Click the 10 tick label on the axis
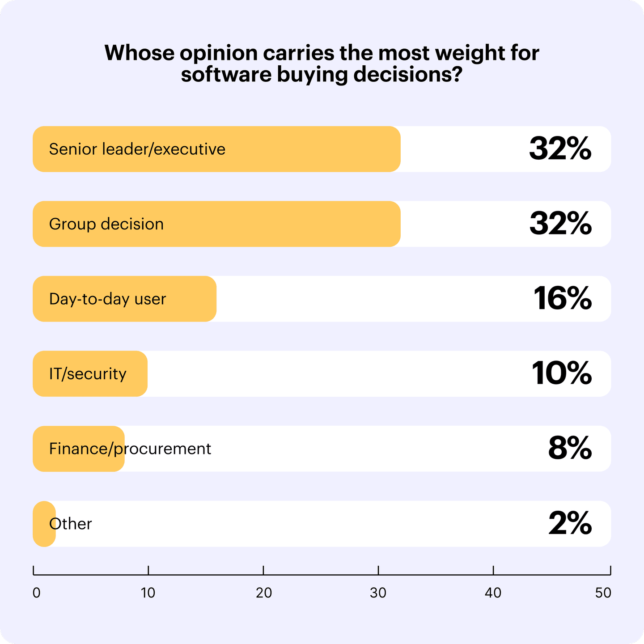This screenshot has height=644, width=644. 148,593
